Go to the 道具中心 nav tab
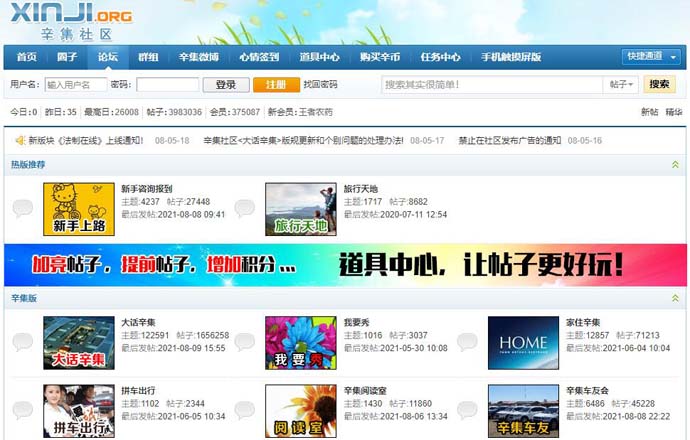Screen dimensions: 690x440 [319, 57]
